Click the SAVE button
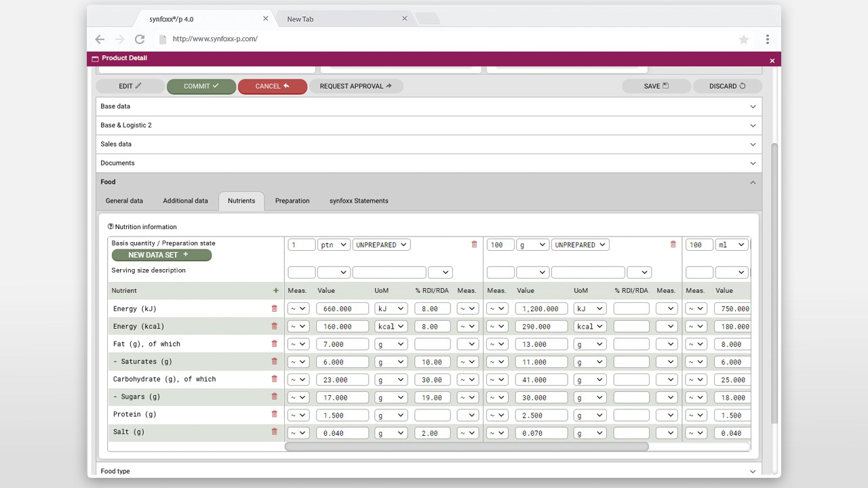This screenshot has width=868, height=488. coord(656,86)
